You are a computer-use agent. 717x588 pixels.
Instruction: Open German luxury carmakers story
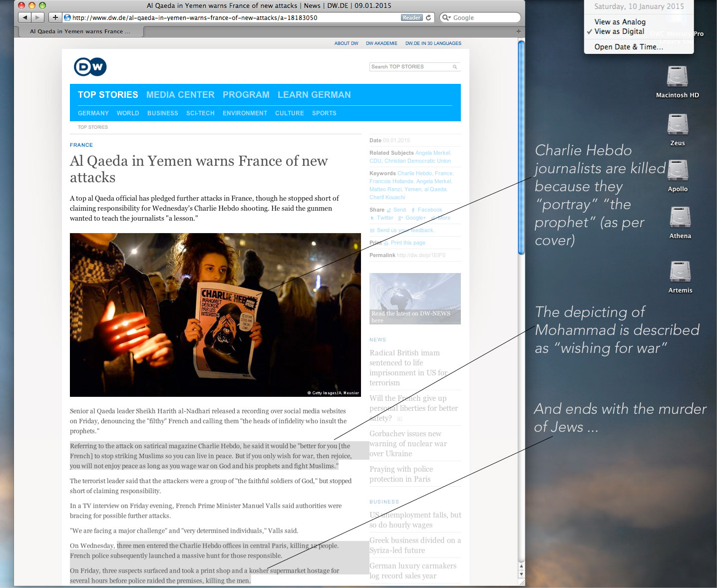pos(413,571)
